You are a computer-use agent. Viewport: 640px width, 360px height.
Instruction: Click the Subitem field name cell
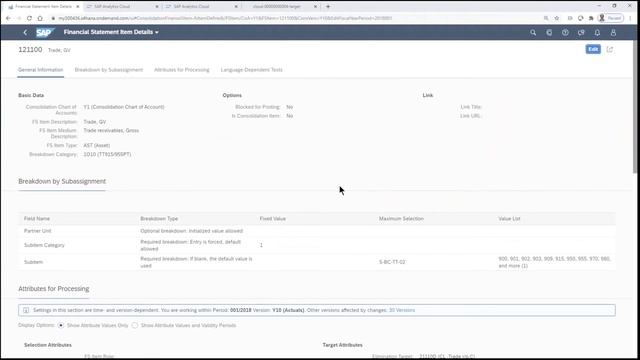click(x=33, y=262)
